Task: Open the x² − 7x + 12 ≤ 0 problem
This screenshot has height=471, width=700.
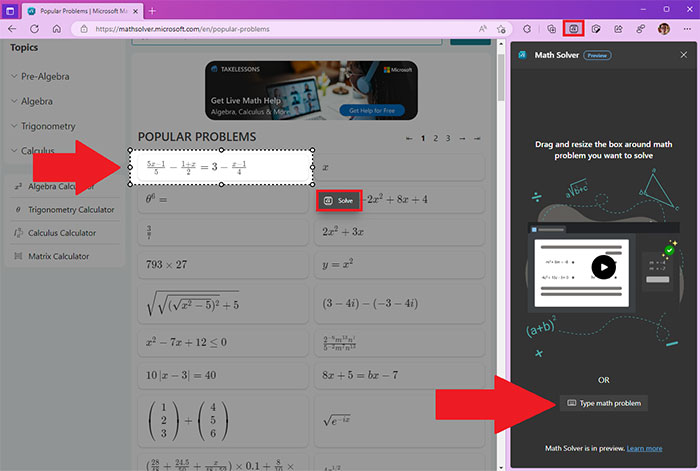Action: pyautogui.click(x=222, y=342)
